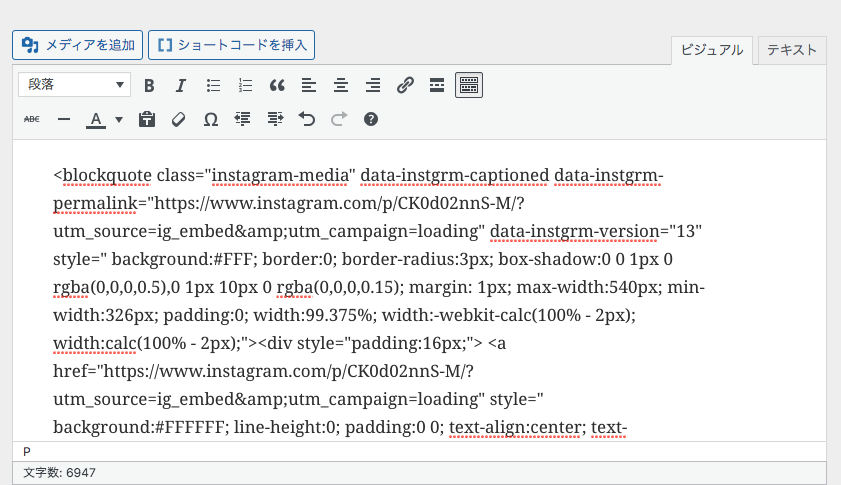The height and width of the screenshot is (485, 841).
Task: Apply the current text color
Action: click(x=96, y=119)
